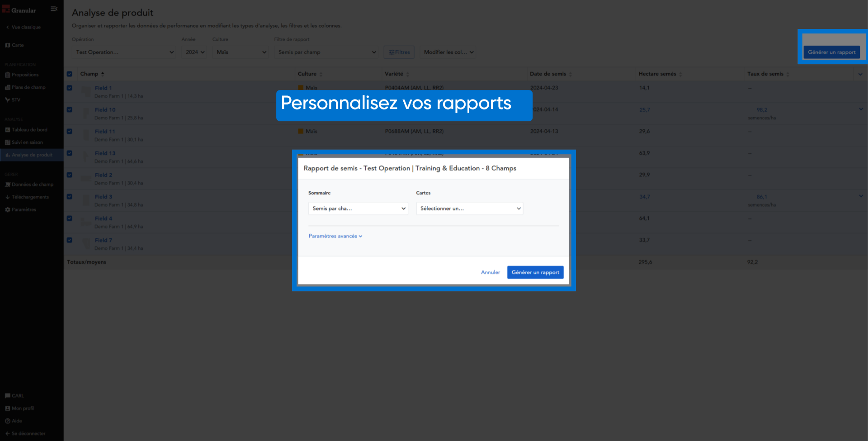
Task: Open the Données de champ icon
Action: (8, 185)
